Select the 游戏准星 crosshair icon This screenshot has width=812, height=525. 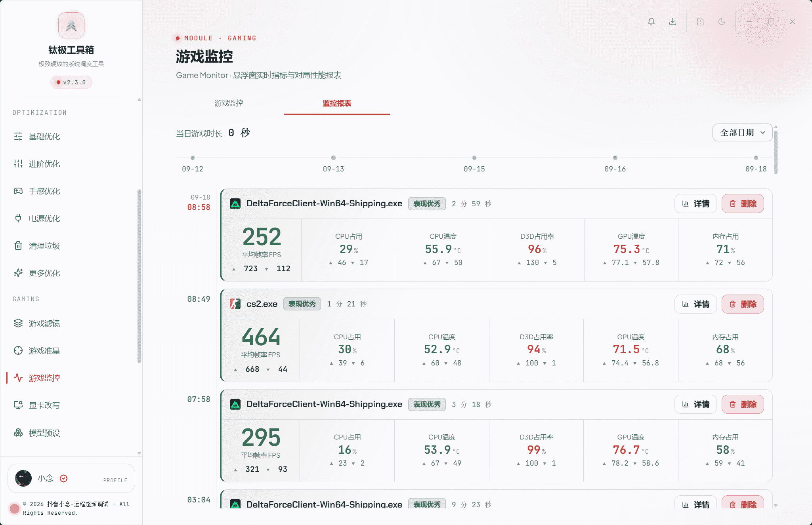pyautogui.click(x=18, y=351)
